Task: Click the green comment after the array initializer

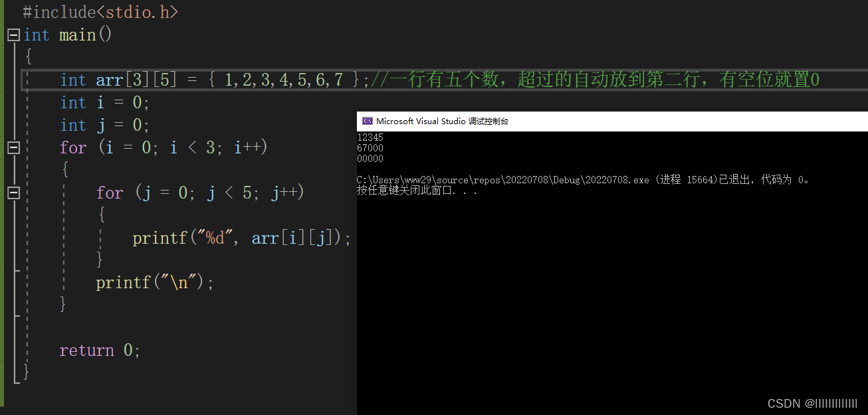Action: click(x=596, y=80)
